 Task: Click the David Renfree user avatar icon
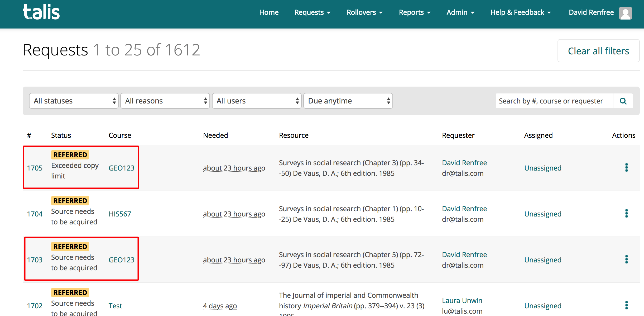(625, 13)
